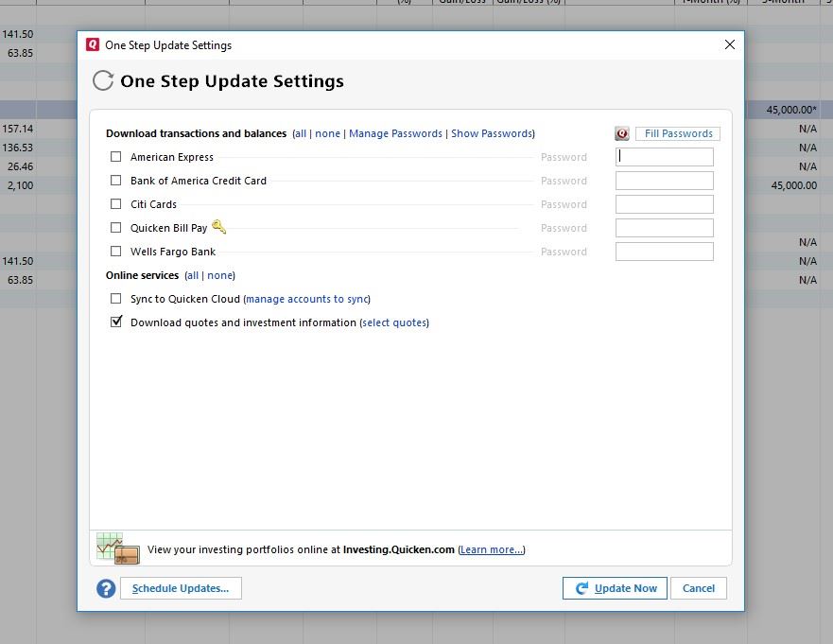Screen dimensions: 833x644
Task: Click the Quicken vault icon beside Fill Passwords
Action: pyautogui.click(x=622, y=134)
